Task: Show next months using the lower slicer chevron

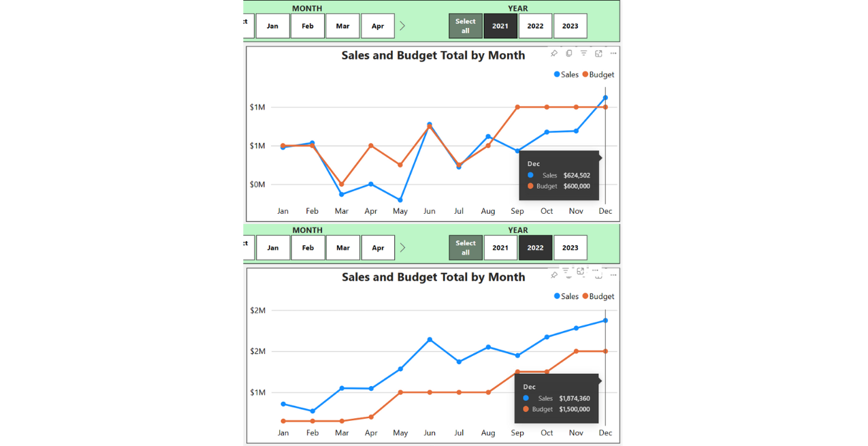Action: tap(402, 248)
